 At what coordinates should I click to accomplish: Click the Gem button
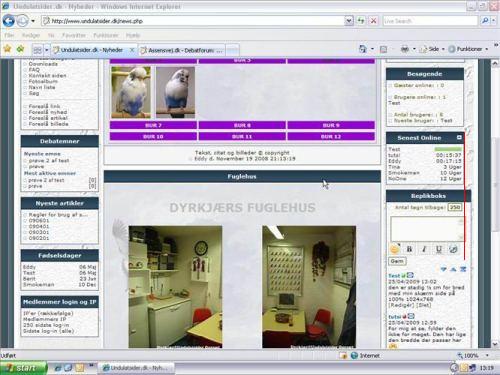click(397, 261)
